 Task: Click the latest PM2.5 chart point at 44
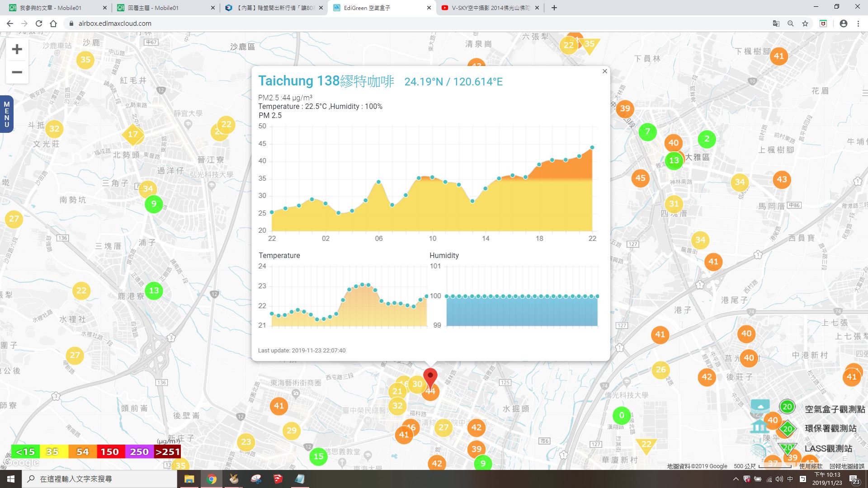coord(592,147)
